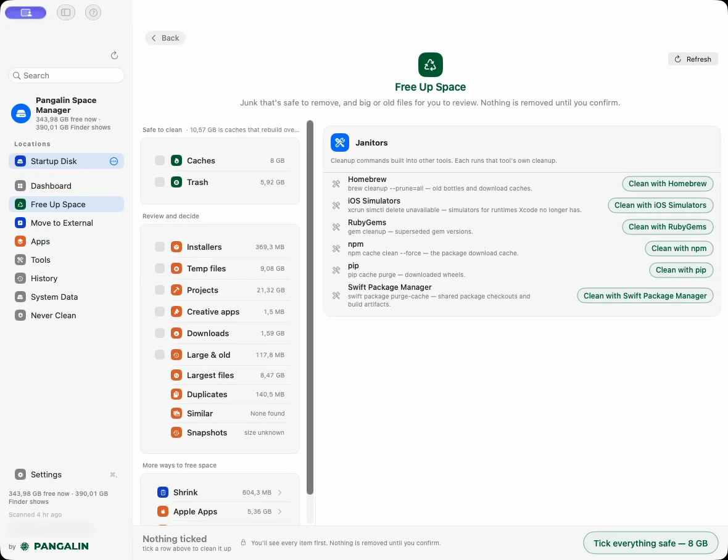This screenshot has width=728, height=560.
Task: Open the Dashboard section
Action: (x=67, y=186)
